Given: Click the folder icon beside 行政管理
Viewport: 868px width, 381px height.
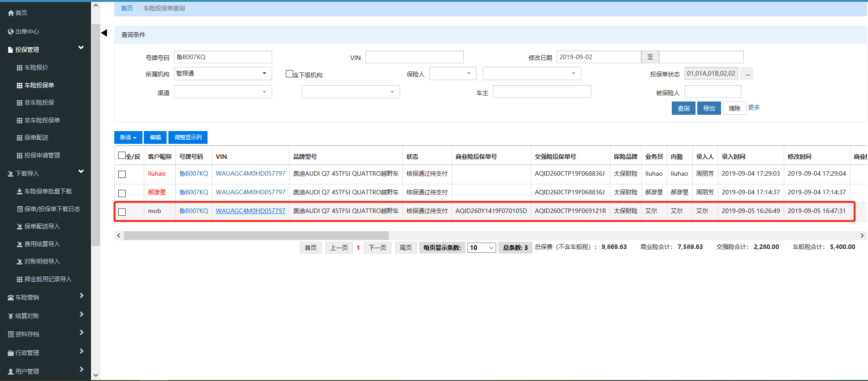Looking at the screenshot, I should point(11,353).
